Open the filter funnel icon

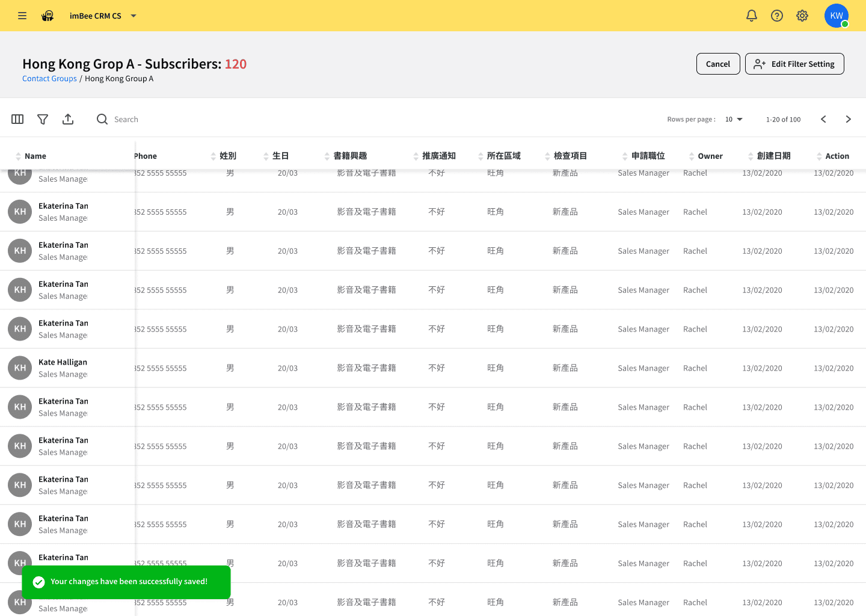tap(43, 119)
